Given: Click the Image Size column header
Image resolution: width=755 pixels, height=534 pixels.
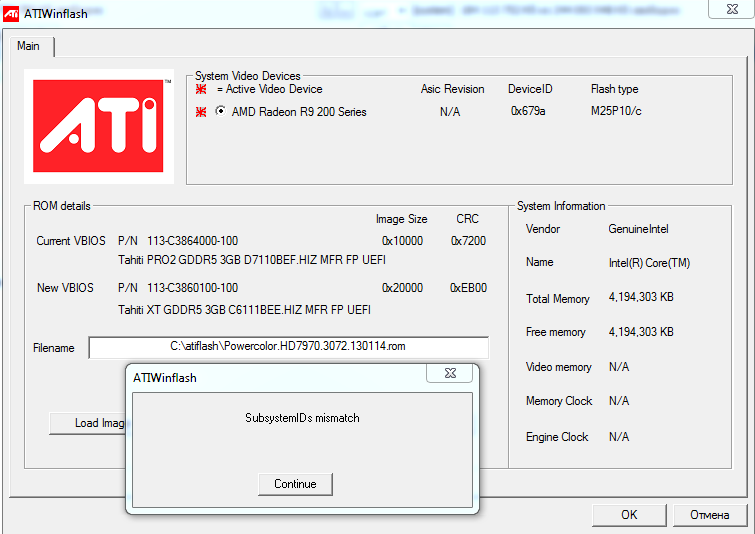Looking at the screenshot, I should click(x=402, y=219).
